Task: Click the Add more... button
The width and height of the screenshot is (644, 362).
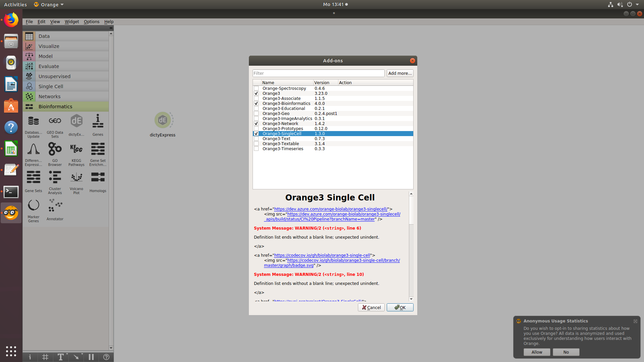Action: point(399,73)
